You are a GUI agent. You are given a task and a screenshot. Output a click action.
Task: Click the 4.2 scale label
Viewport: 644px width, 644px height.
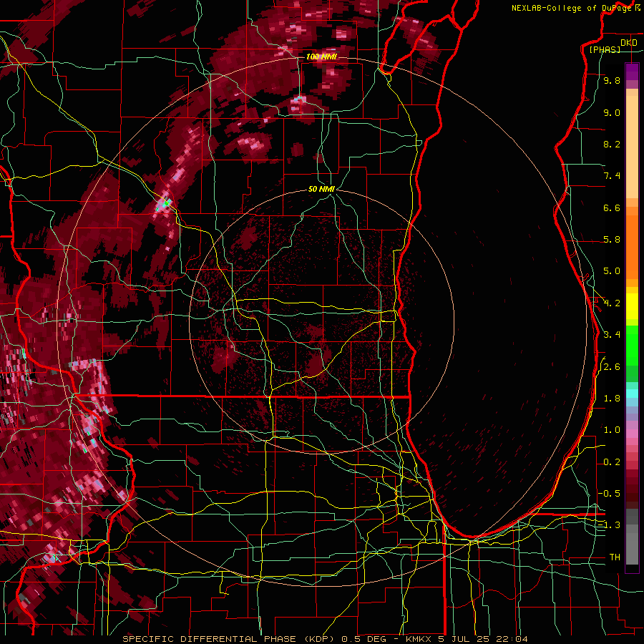tap(612, 303)
